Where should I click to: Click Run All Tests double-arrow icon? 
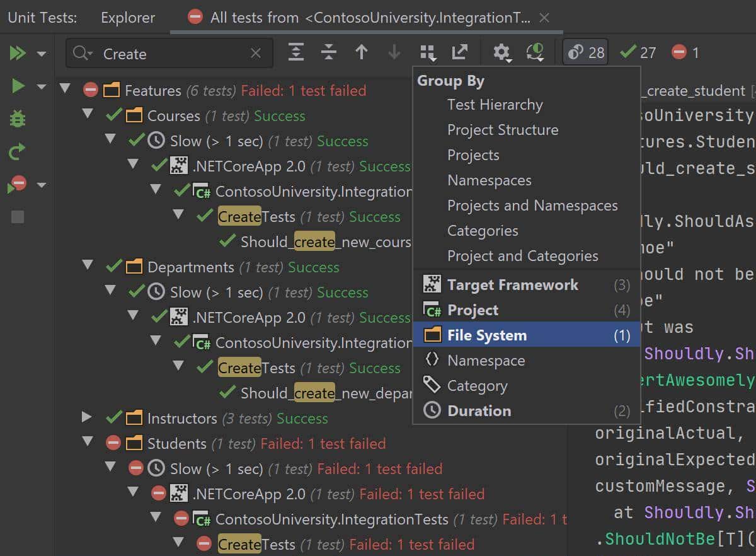18,53
